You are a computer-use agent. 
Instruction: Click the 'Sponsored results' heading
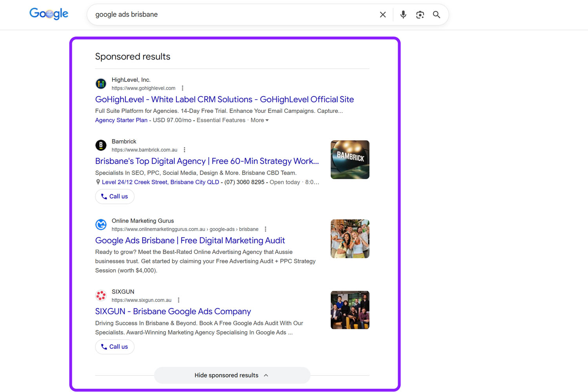pyautogui.click(x=132, y=56)
